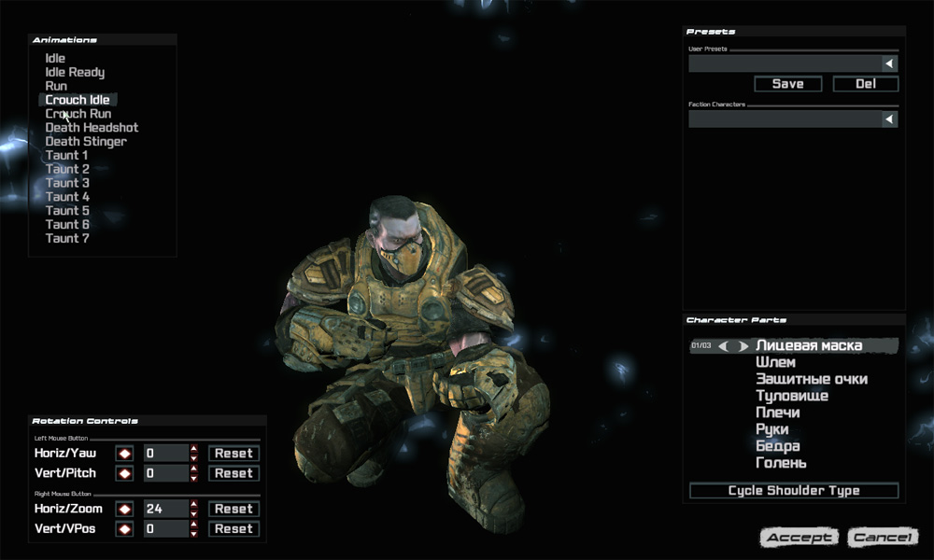
Task: Select the Голень character part
Action: click(x=781, y=462)
